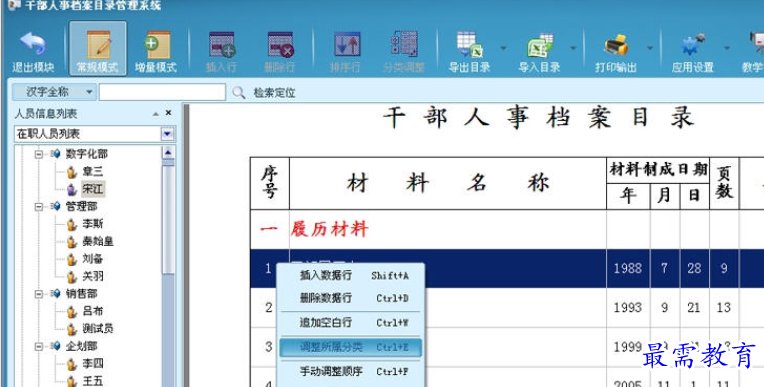Collapse the 企划部 tree node
Screen dimensions: 764x387
point(39,347)
